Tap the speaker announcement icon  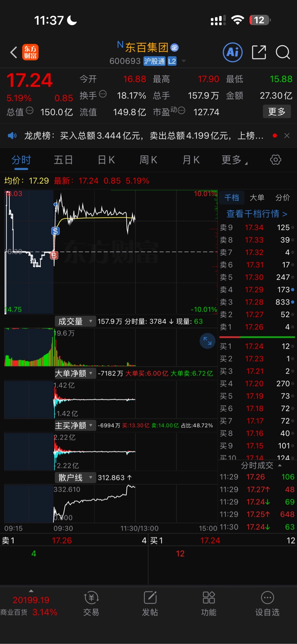(x=12, y=136)
